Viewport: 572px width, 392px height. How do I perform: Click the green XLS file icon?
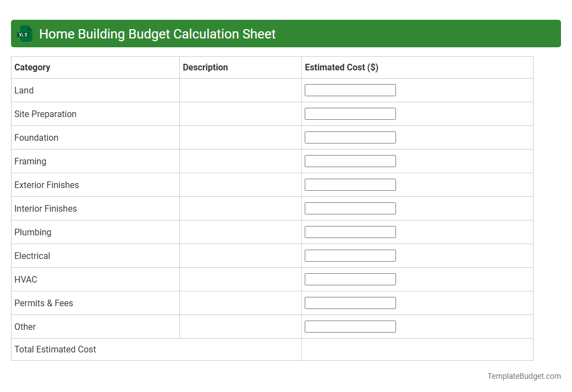click(24, 34)
